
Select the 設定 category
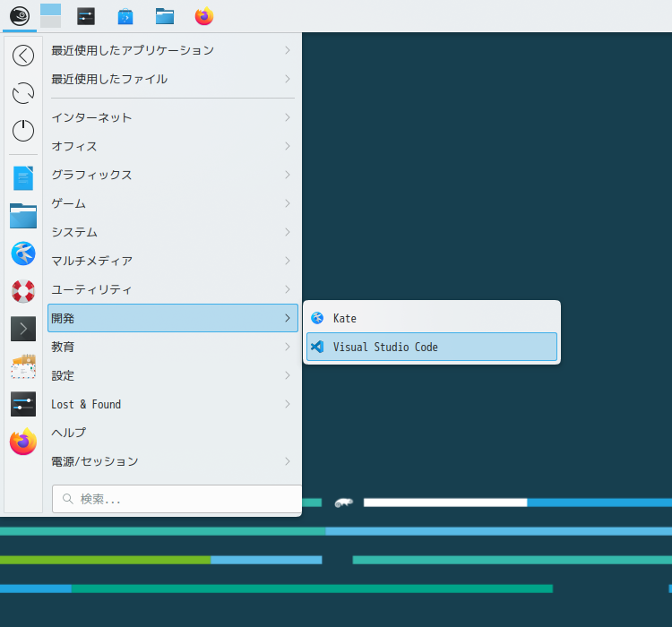click(173, 375)
